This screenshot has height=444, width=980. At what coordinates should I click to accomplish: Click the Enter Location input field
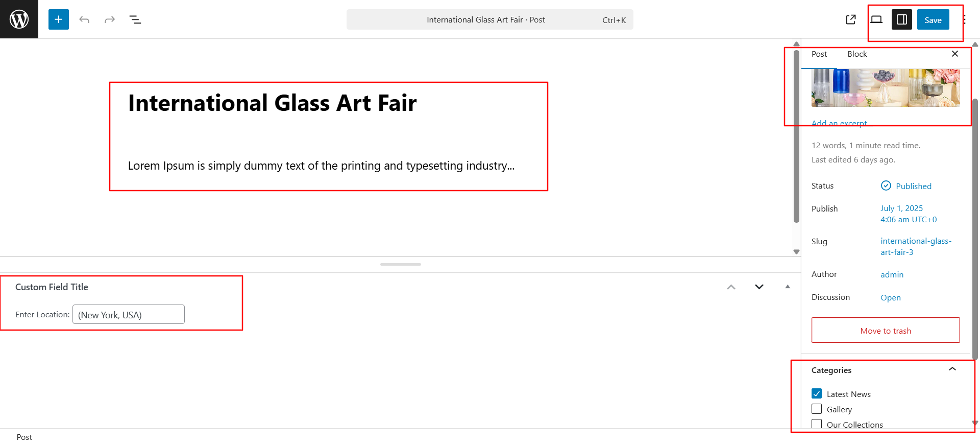[129, 315]
